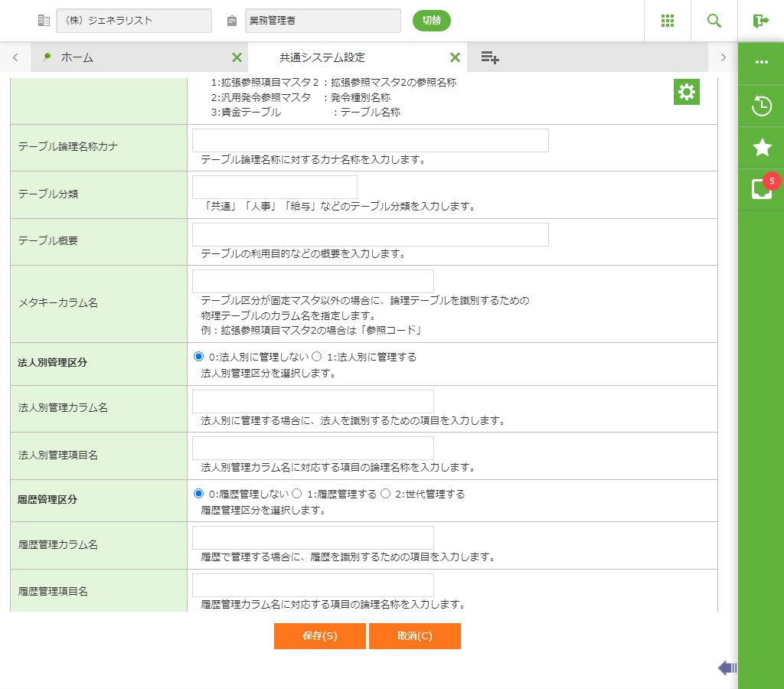Open the history clock icon in sidebar

tap(762, 106)
